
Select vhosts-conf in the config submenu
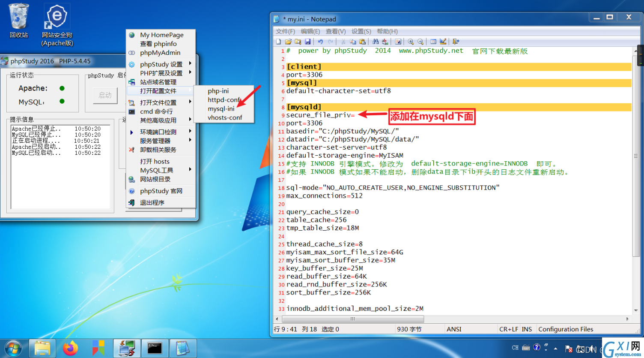click(224, 117)
